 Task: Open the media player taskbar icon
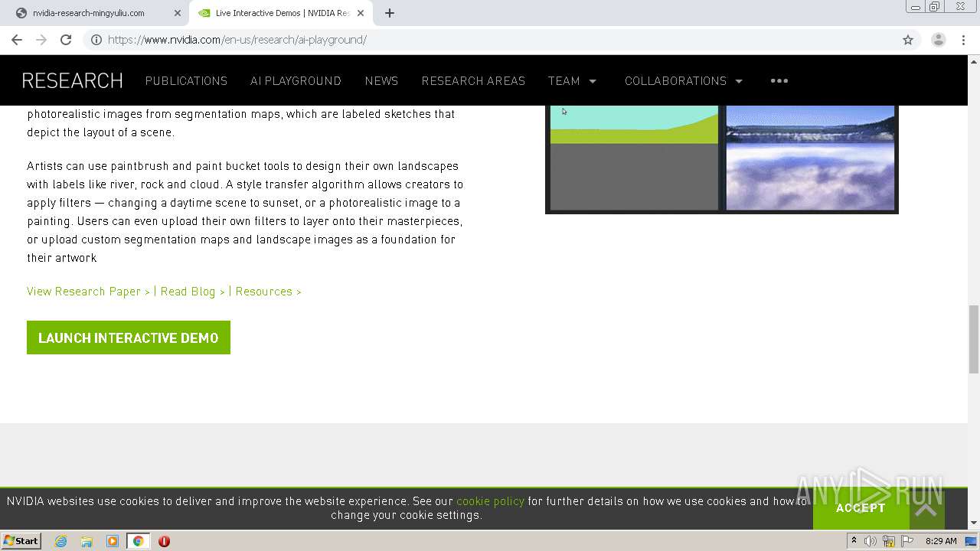pos(113,541)
